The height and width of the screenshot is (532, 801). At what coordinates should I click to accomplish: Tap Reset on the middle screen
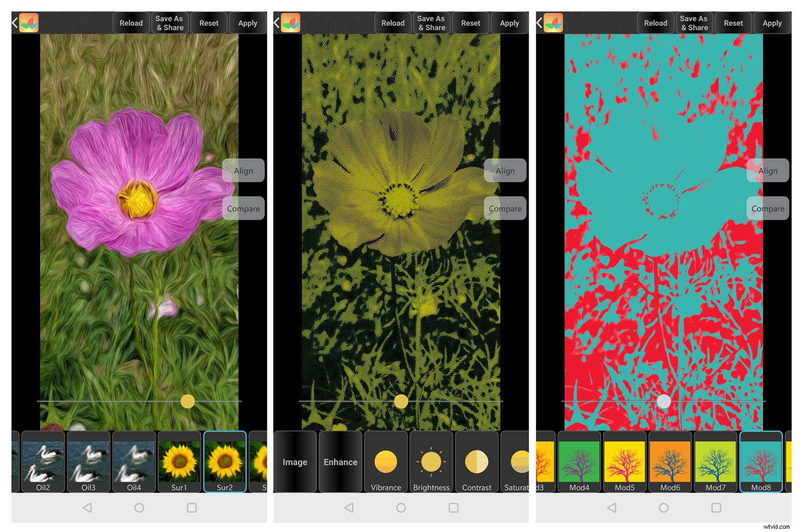[x=470, y=22]
